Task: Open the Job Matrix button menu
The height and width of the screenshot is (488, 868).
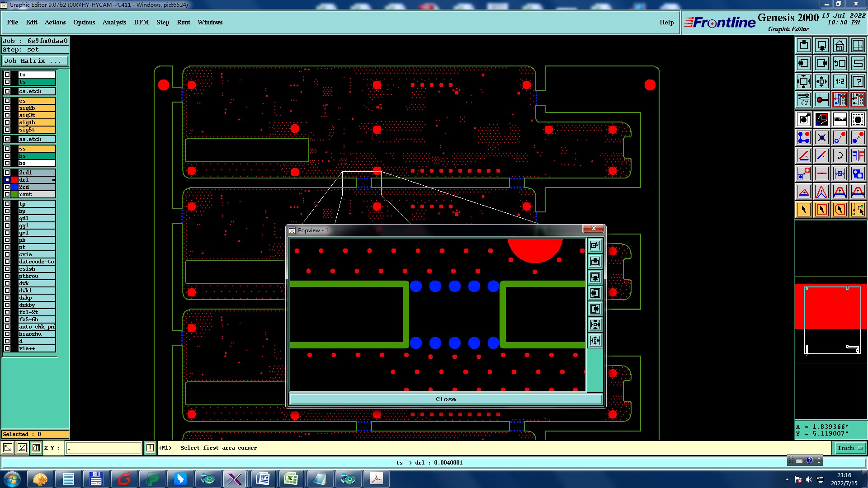Action: coord(35,61)
